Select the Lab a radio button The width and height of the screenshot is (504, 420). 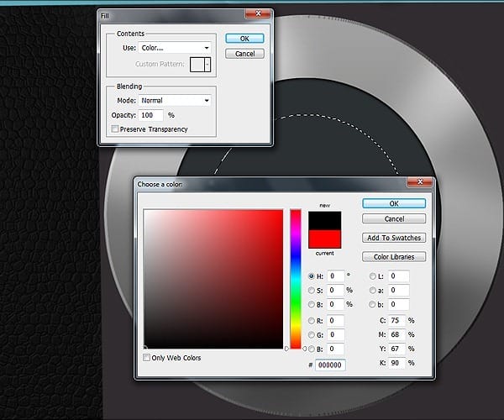pyautogui.click(x=372, y=290)
